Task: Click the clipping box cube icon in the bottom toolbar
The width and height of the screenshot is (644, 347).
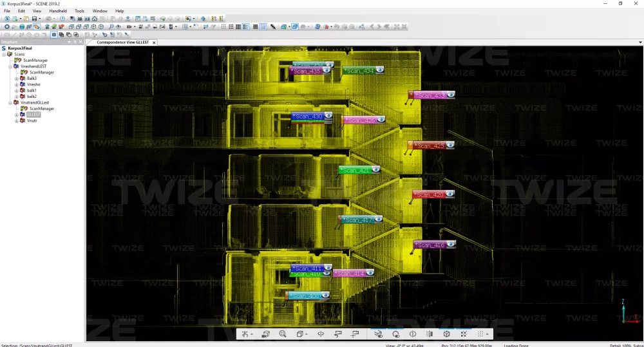Action: [446, 334]
